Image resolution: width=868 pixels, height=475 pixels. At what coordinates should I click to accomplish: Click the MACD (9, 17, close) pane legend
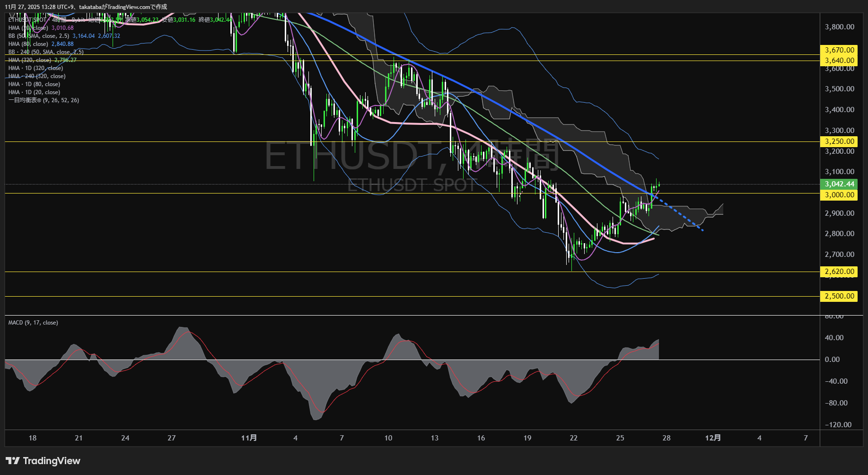(x=32, y=322)
